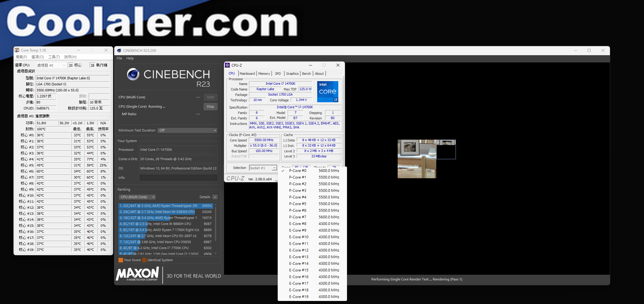Image resolution: width=644 pixels, height=304 pixels.
Task: Switch to the Mainboard tab in CPU-Z
Action: click(x=247, y=74)
